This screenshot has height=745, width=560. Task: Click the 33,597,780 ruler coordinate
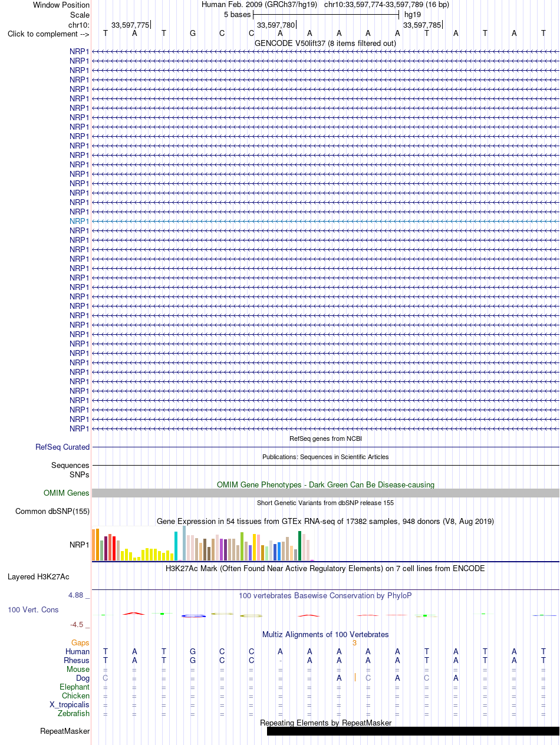[x=276, y=25]
